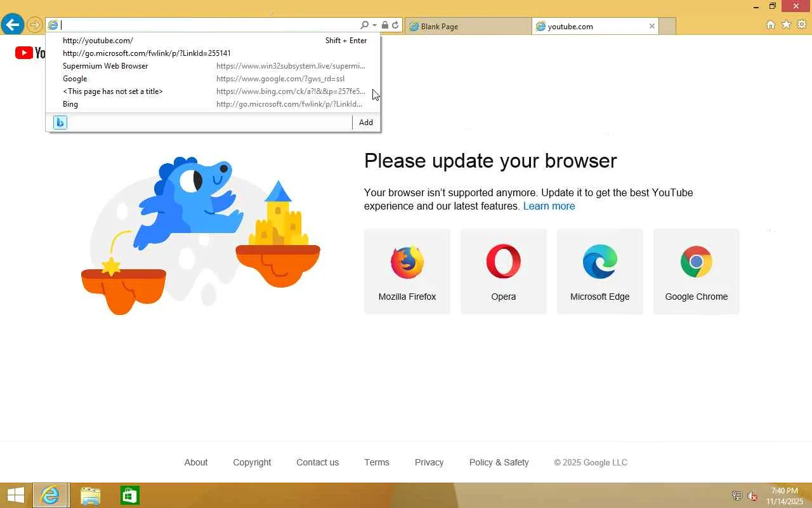Image resolution: width=812 pixels, height=508 pixels.
Task: Open the Tools gear menu
Action: coord(802,25)
